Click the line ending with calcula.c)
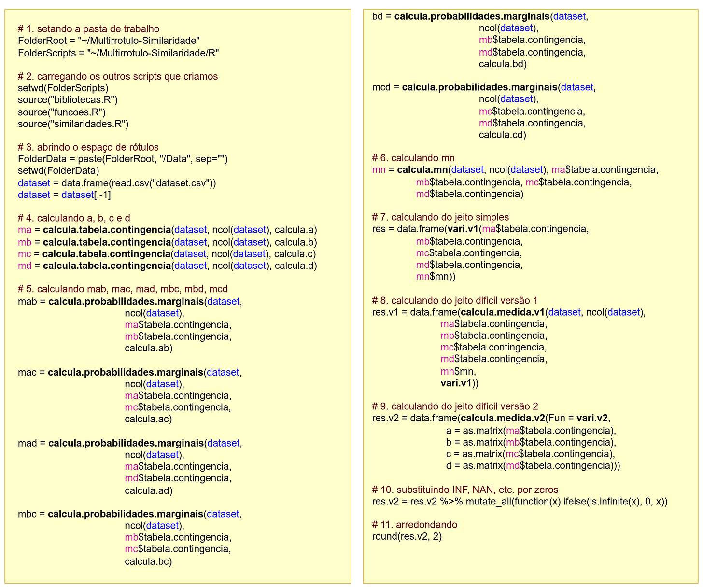This screenshot has width=703, height=588. tap(167, 254)
